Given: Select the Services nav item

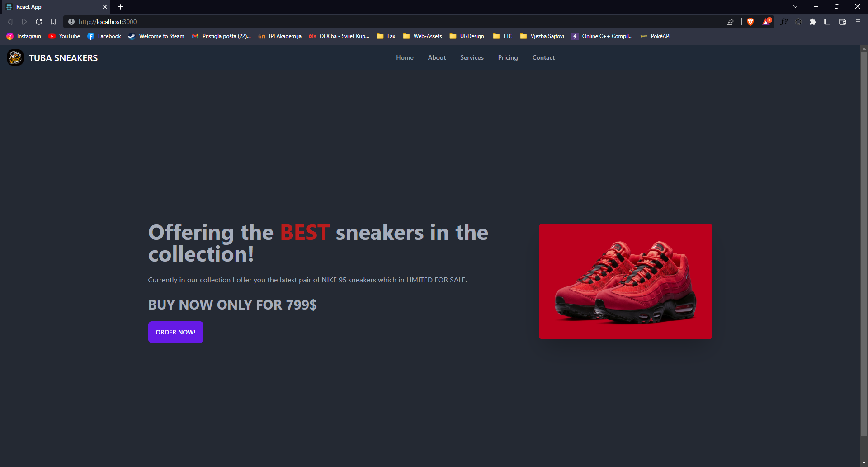Looking at the screenshot, I should point(472,57).
